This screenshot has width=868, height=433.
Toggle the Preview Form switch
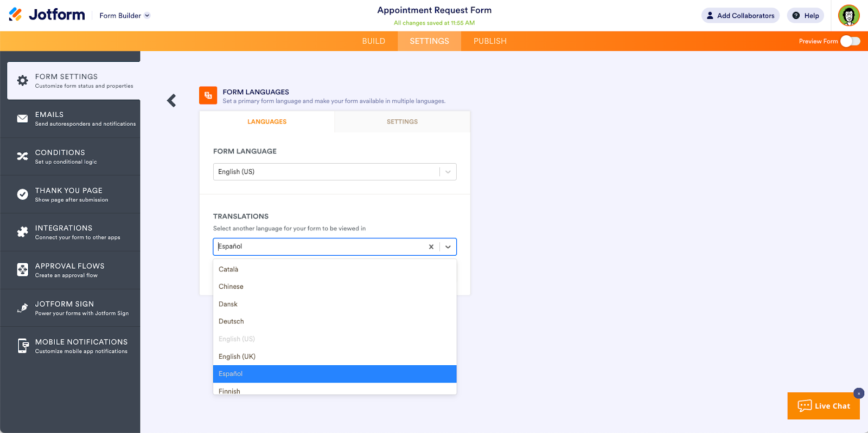[850, 41]
